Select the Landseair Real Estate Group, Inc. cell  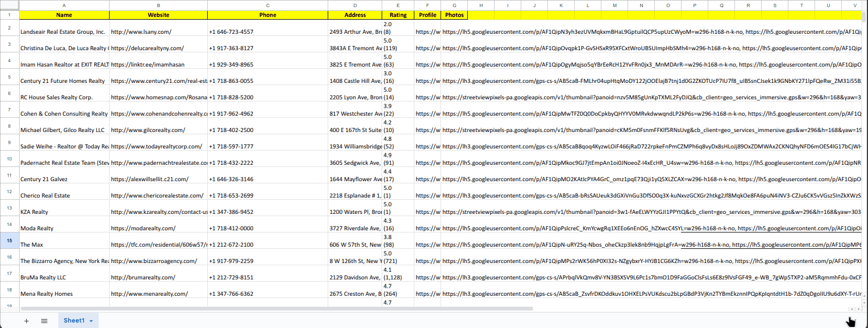tap(64, 28)
